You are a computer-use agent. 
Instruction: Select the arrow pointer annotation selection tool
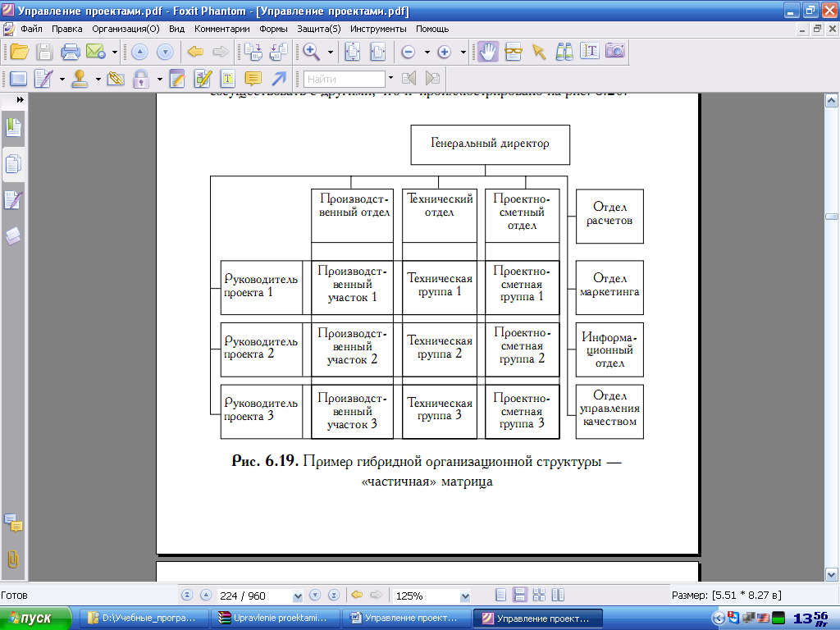[539, 52]
